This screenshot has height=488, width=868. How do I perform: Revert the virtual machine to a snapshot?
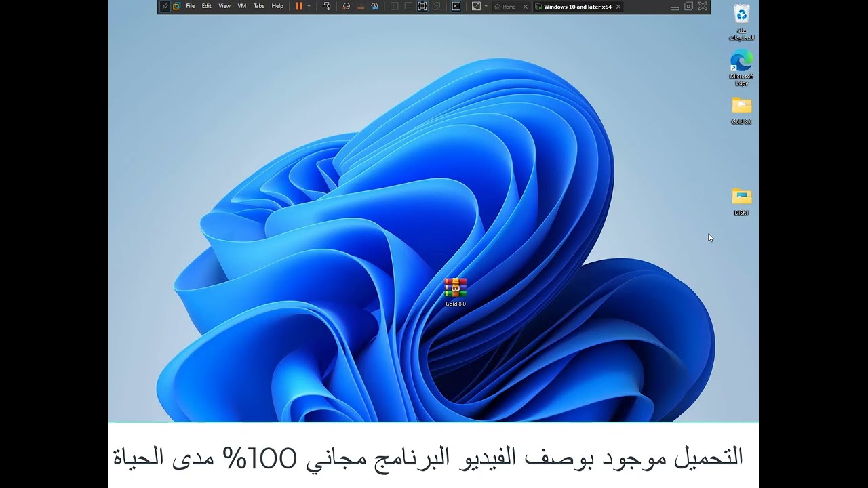[x=360, y=6]
